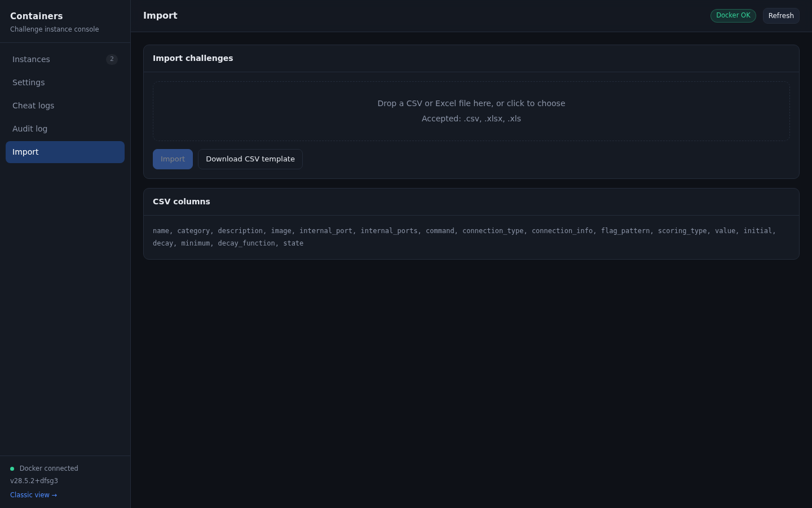Select the highlighted Import sidebar item
The width and height of the screenshot is (812, 508).
65,152
